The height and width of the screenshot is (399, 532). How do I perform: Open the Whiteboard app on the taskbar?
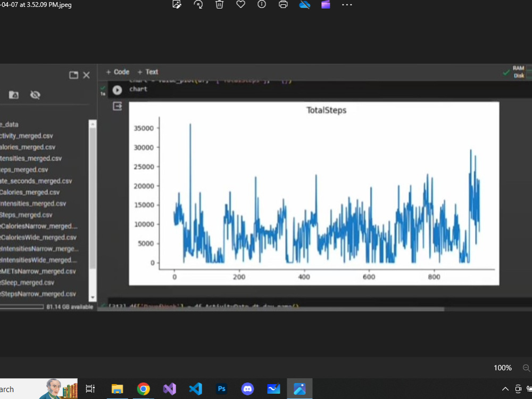coord(273,389)
